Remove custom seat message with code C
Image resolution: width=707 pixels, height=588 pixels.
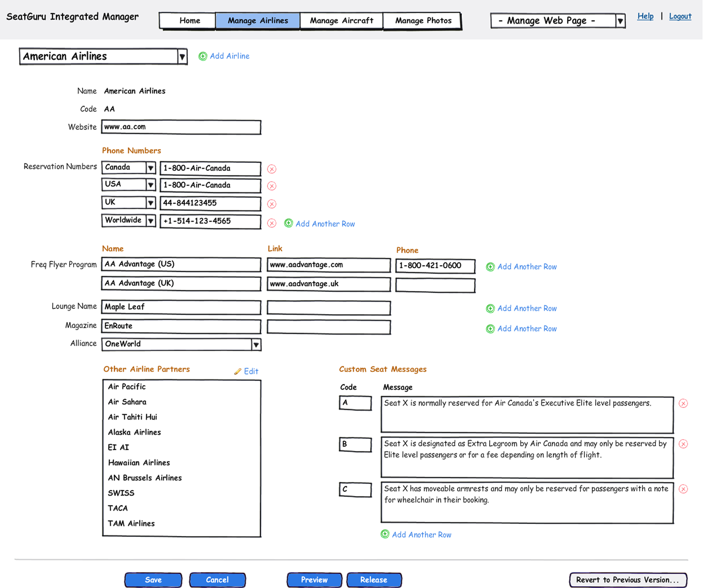(x=683, y=489)
